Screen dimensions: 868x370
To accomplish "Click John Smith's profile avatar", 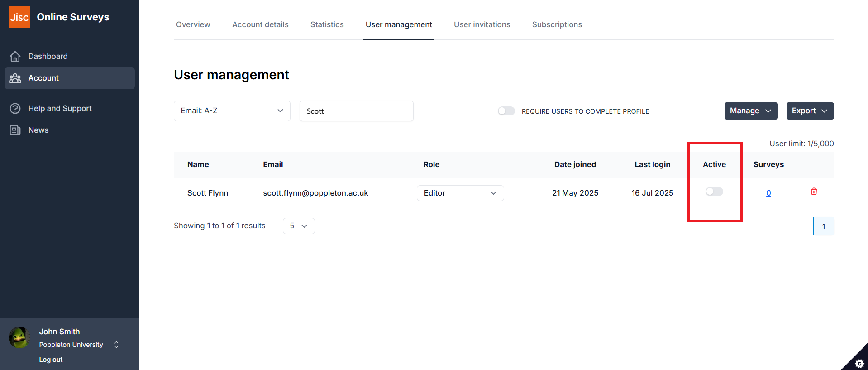I will click(19, 337).
